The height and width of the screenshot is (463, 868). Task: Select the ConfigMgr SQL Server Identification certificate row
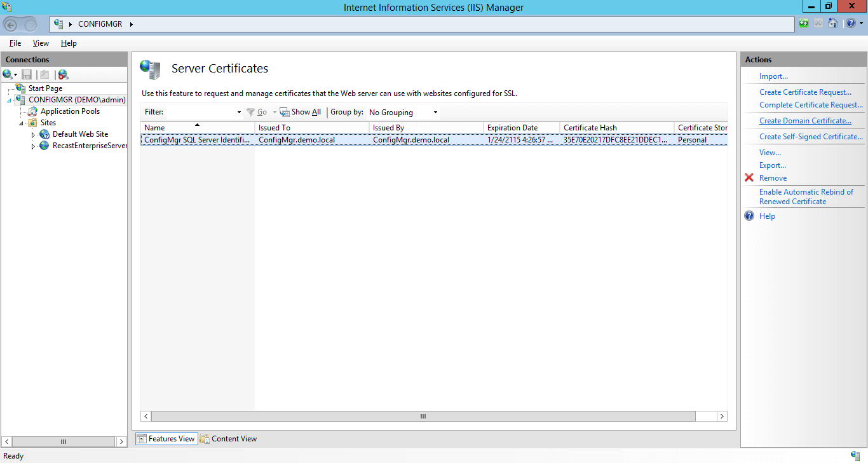point(434,140)
